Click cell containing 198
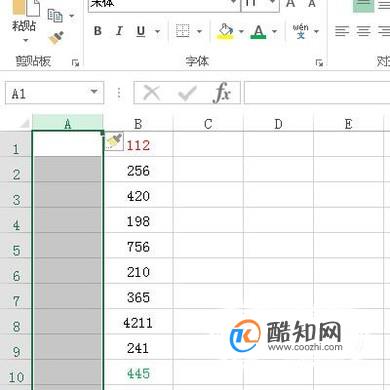 [138, 220]
